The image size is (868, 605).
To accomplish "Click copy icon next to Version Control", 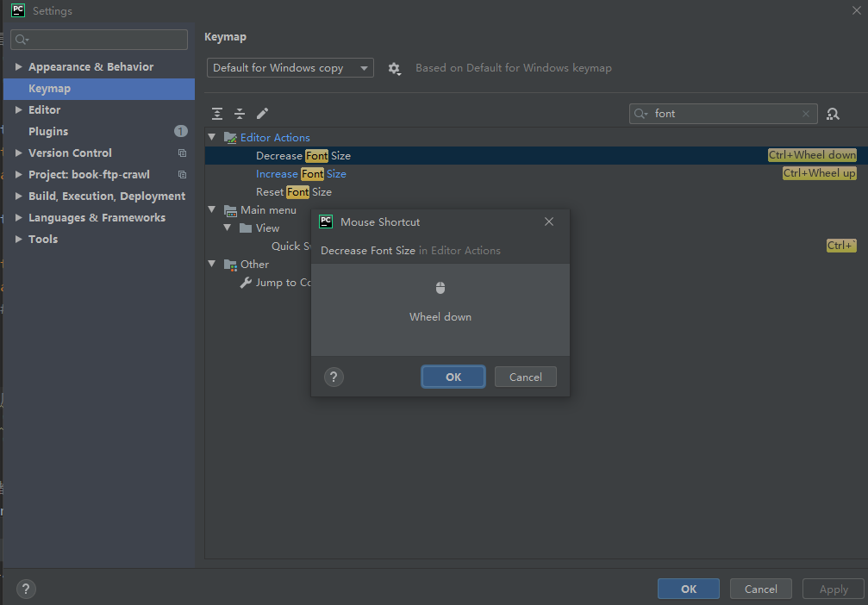I will click(182, 153).
